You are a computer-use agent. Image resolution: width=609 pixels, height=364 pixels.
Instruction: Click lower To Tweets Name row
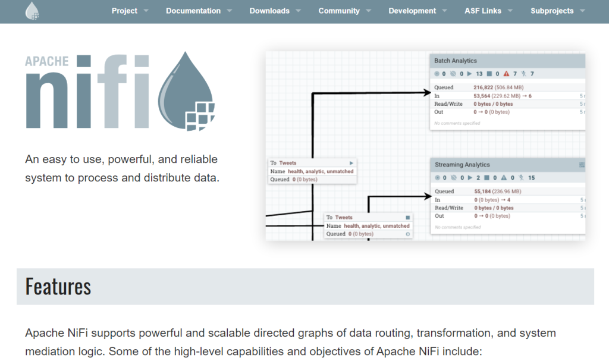(x=368, y=225)
